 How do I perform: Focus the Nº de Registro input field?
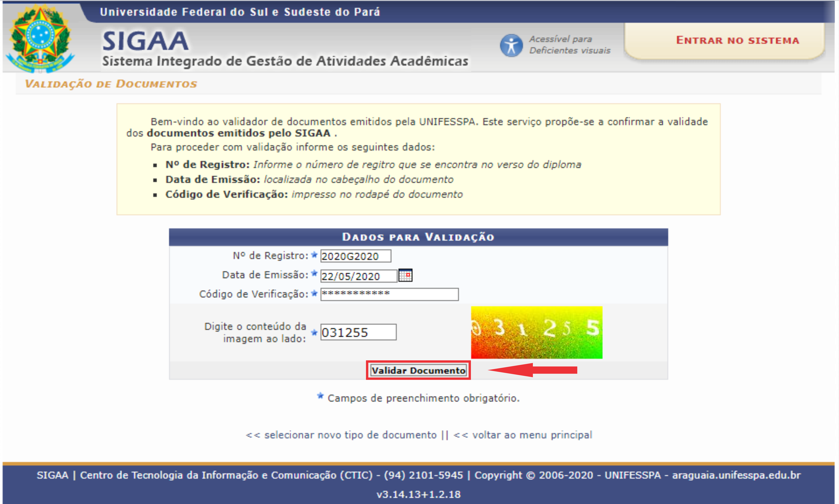click(x=355, y=256)
